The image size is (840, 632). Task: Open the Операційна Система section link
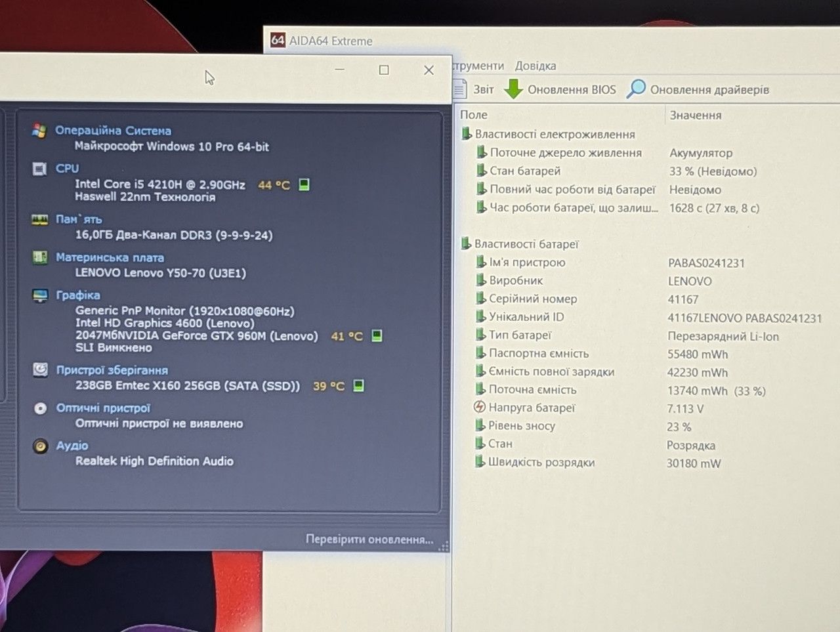113,131
